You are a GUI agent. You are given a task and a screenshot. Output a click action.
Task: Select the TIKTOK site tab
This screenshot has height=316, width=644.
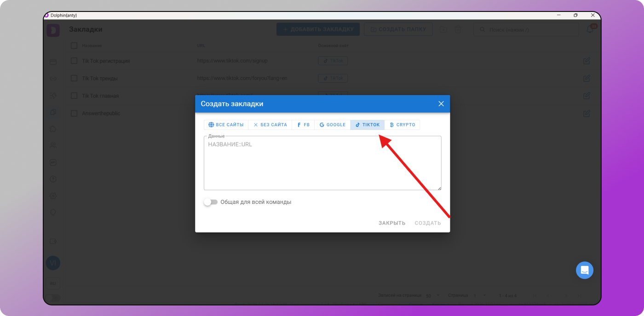[367, 125]
